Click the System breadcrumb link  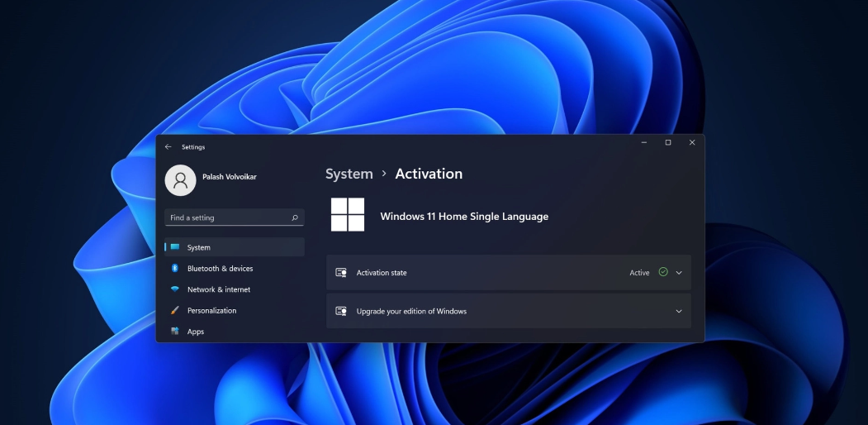349,174
